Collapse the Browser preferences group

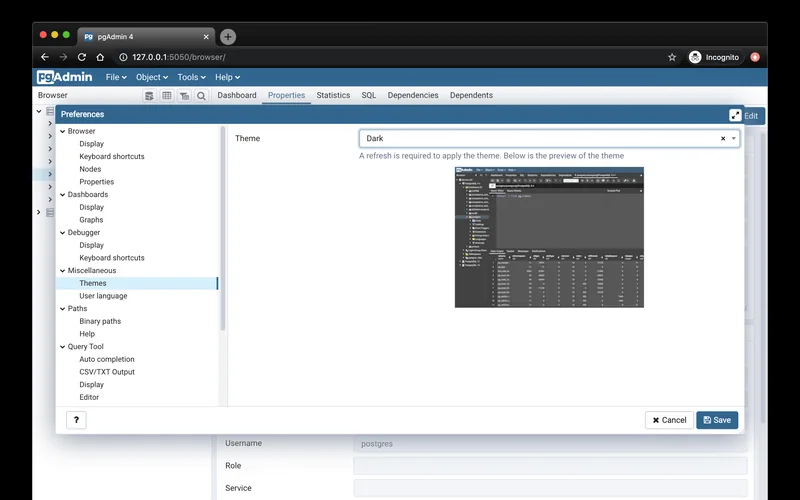(x=63, y=131)
